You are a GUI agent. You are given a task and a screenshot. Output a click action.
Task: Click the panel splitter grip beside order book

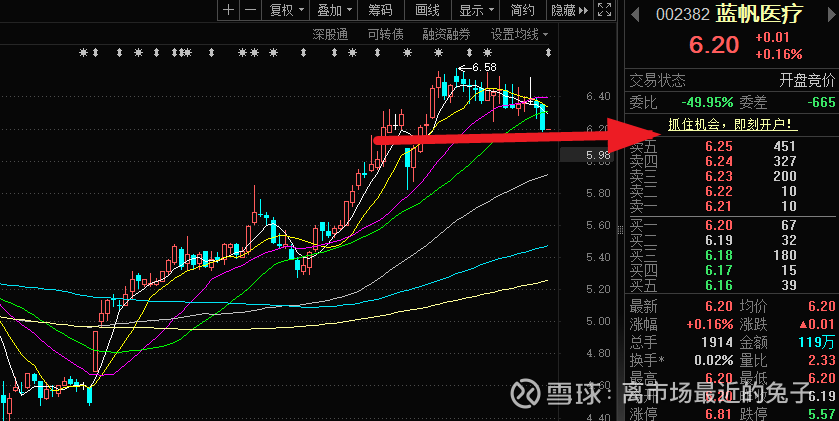pyautogui.click(x=620, y=230)
